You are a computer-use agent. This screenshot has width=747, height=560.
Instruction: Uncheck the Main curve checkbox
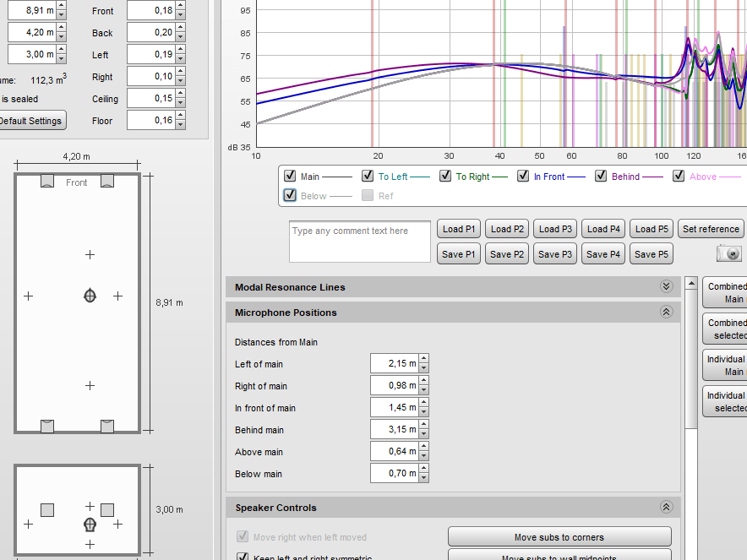pos(290,176)
